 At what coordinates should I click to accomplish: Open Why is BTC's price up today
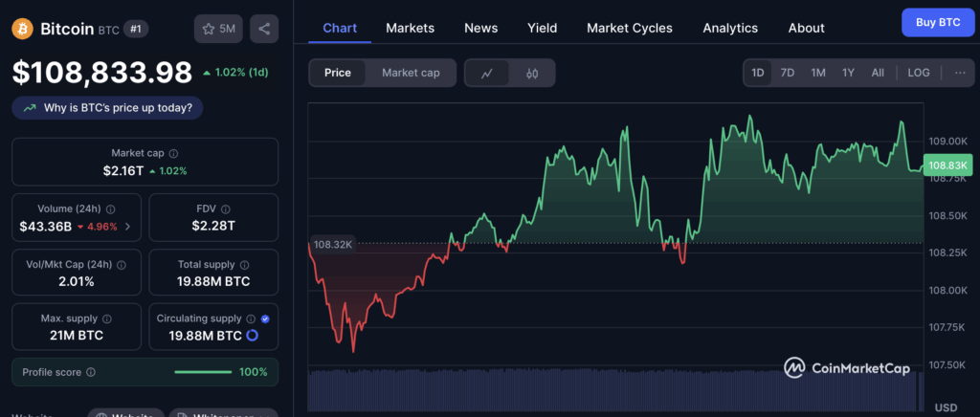[107, 108]
